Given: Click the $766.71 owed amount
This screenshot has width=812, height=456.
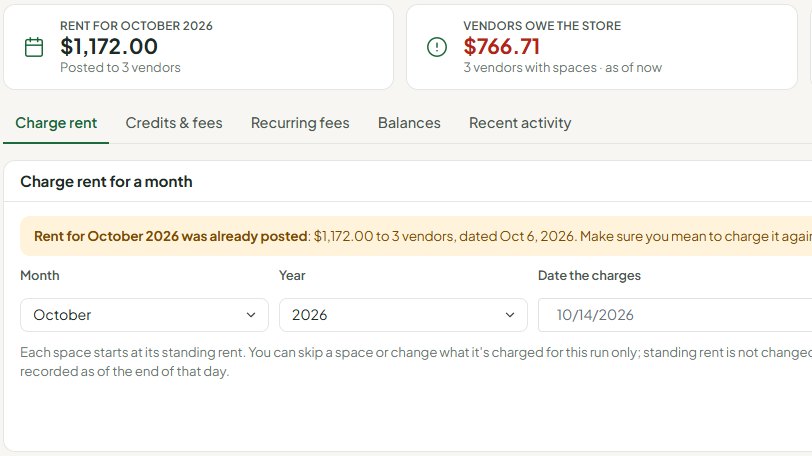Looking at the screenshot, I should (501, 47).
